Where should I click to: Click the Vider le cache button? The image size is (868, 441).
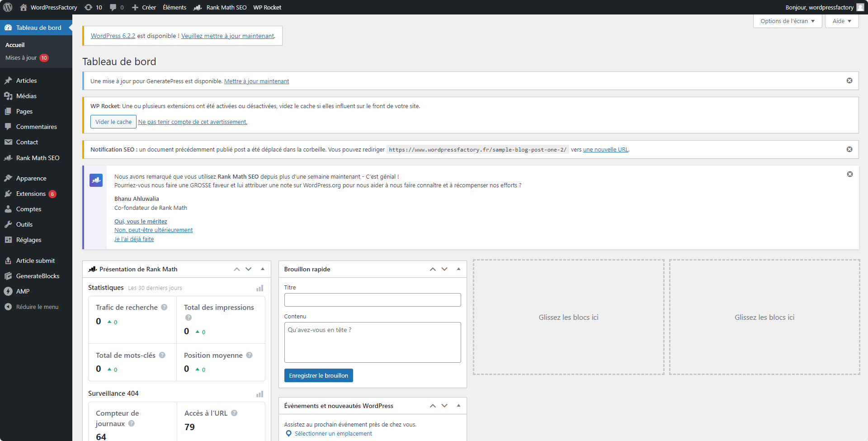113,122
